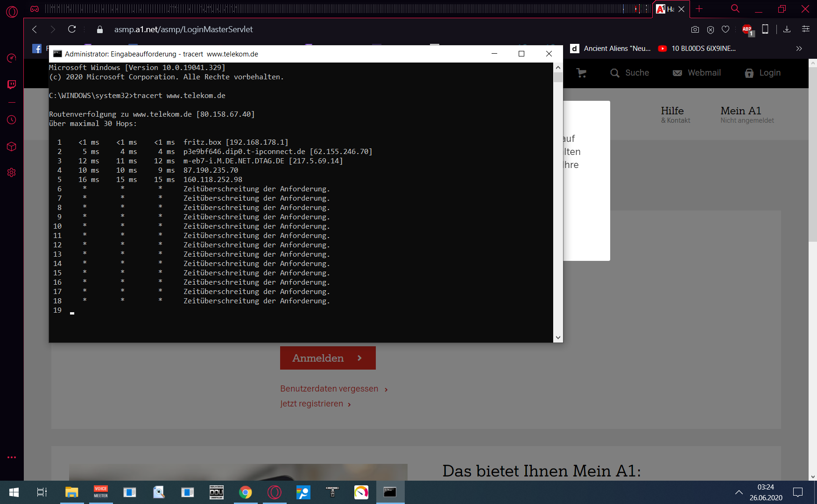
Task: Open a new tab with plus
Action: pos(699,9)
